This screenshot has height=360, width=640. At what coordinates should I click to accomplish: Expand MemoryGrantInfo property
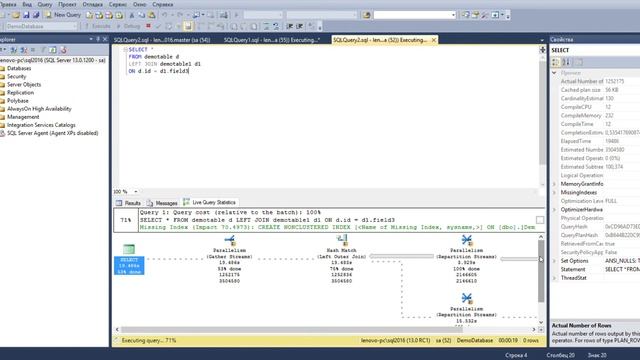(554, 184)
